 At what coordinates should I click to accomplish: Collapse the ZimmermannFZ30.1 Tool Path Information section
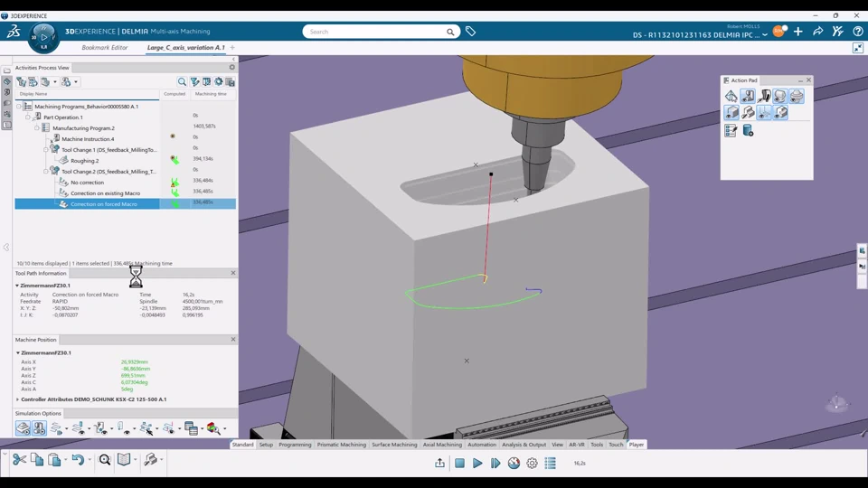pyautogui.click(x=17, y=286)
